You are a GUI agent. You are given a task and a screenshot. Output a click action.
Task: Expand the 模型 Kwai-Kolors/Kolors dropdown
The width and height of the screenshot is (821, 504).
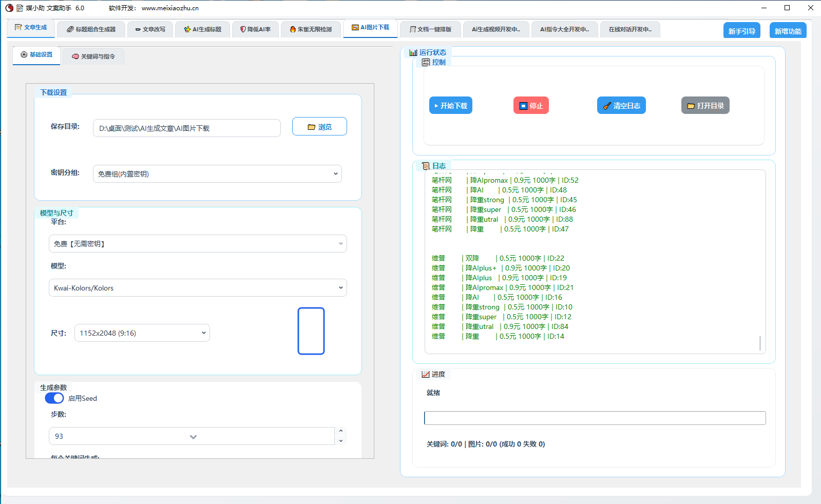pyautogui.click(x=198, y=288)
